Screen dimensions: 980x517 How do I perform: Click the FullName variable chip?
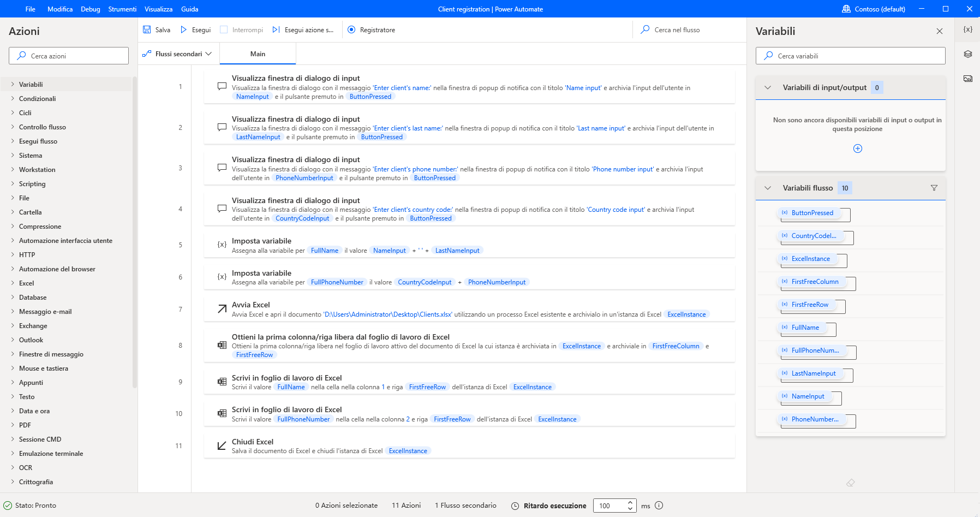(x=802, y=328)
